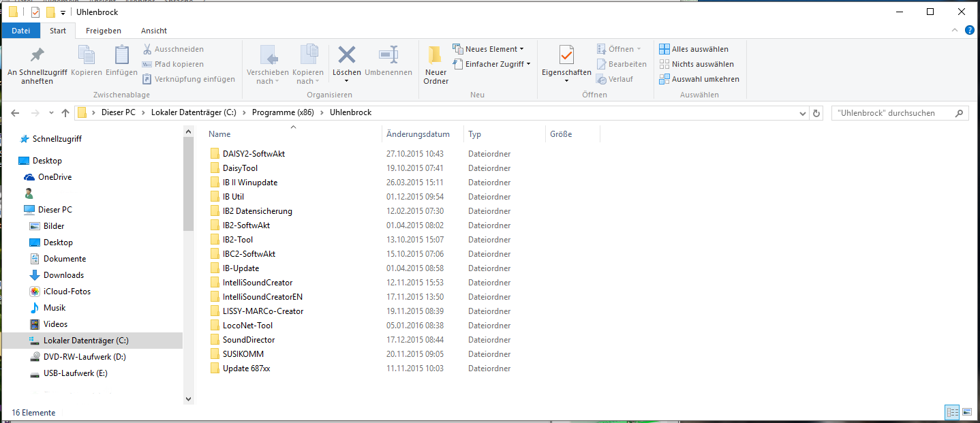The width and height of the screenshot is (980, 423).
Task: Select the LISSY-MARCo-Creator folder
Action: [x=263, y=311]
